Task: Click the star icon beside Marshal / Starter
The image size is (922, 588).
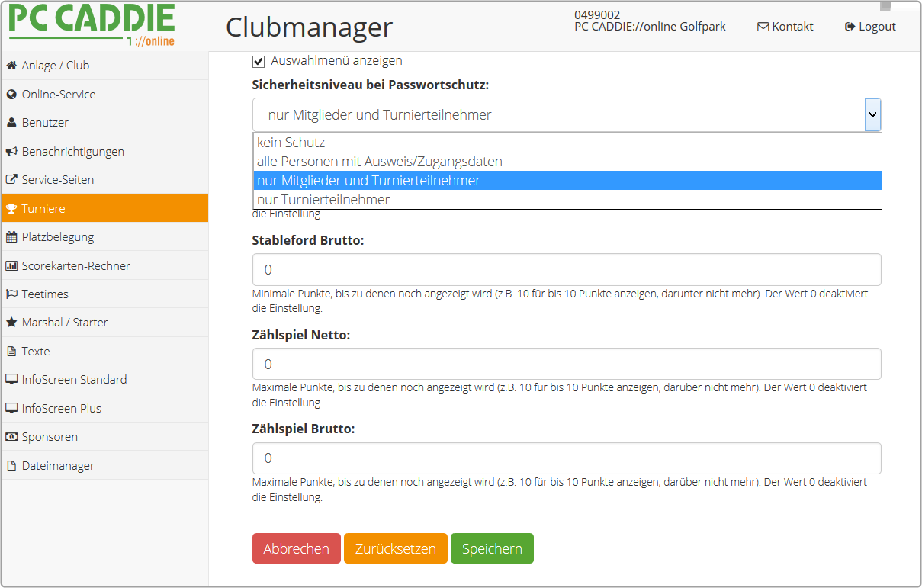Action: 11,323
